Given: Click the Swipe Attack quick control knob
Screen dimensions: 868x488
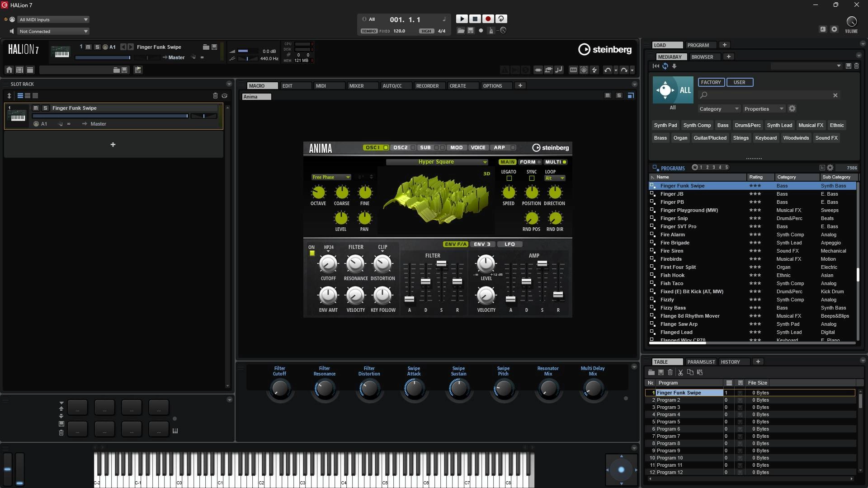Looking at the screenshot, I should point(414,389).
